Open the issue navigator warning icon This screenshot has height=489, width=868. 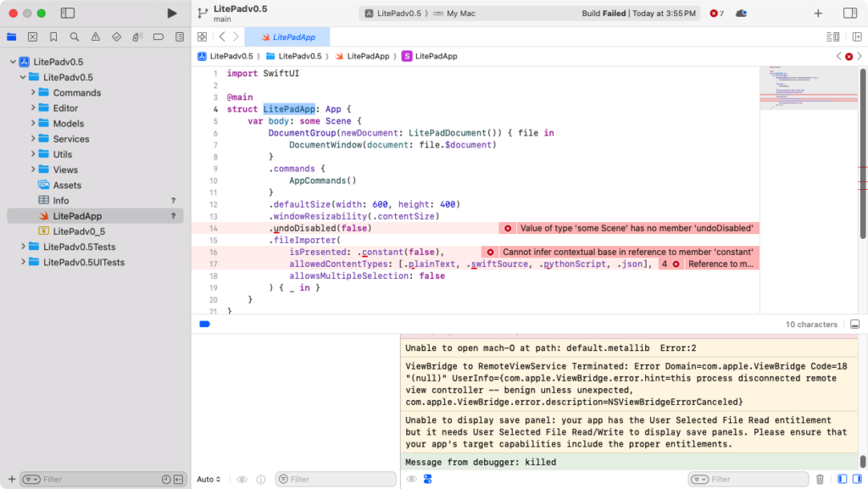coord(95,37)
